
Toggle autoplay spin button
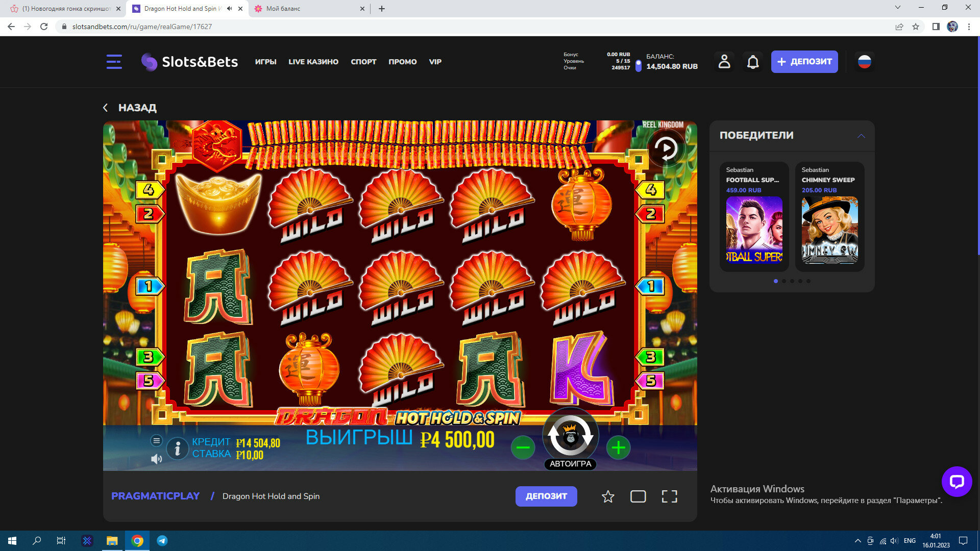(570, 463)
